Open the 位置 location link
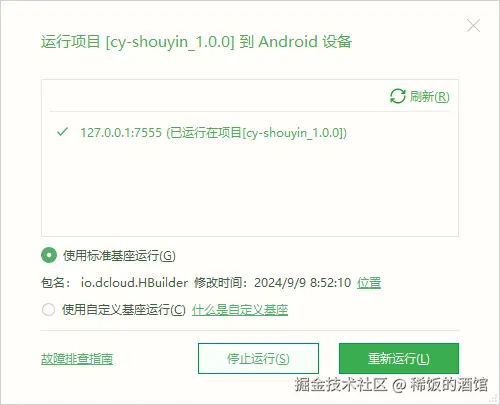This screenshot has width=500, height=405. 369,283
